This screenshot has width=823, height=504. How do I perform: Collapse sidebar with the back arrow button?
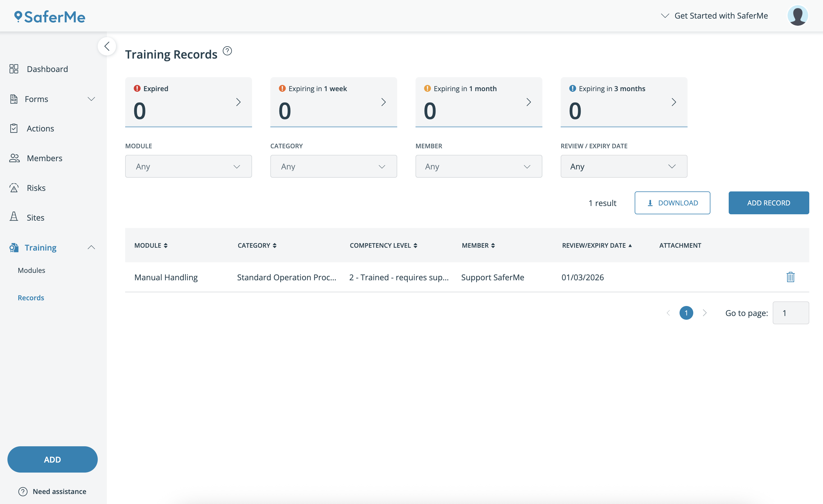coord(107,46)
